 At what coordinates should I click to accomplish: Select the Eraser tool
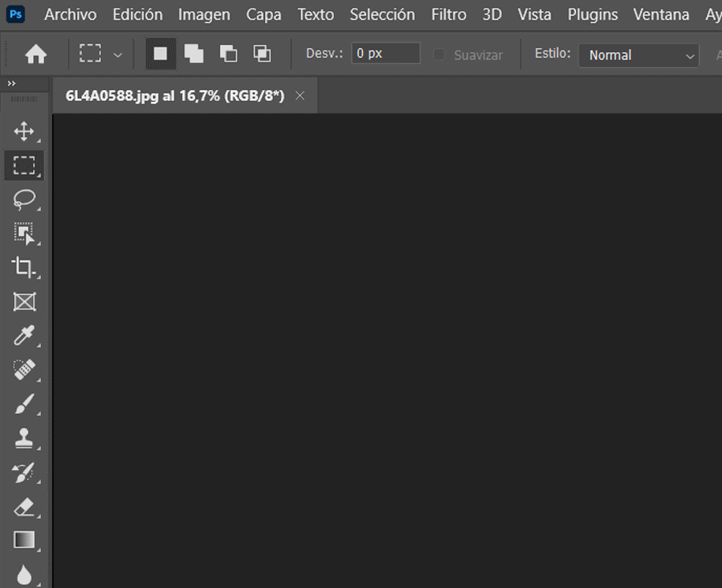pos(24,507)
